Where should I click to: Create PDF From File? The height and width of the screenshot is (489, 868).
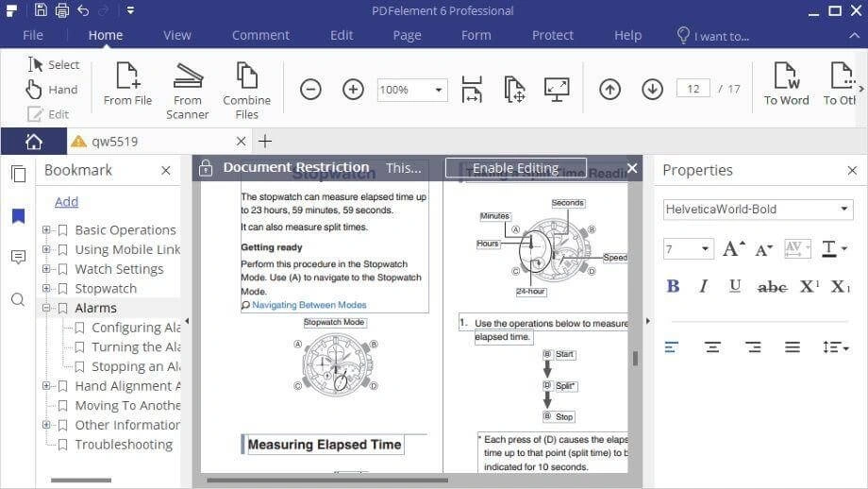point(127,84)
